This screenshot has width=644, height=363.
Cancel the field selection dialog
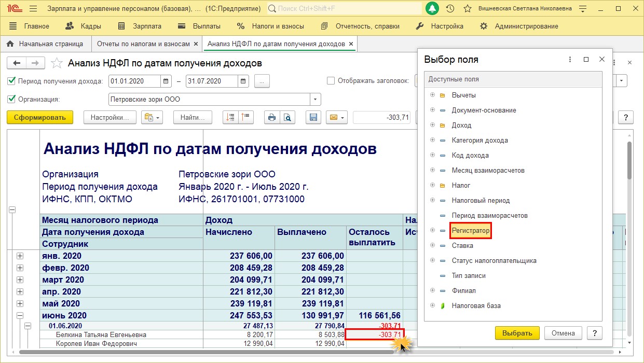(563, 333)
